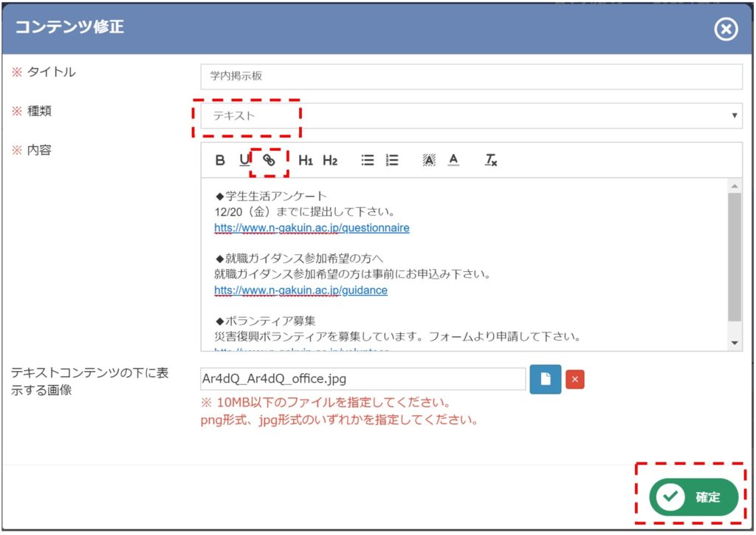Toggle underline formatting in editor toolbar

pyautogui.click(x=244, y=160)
